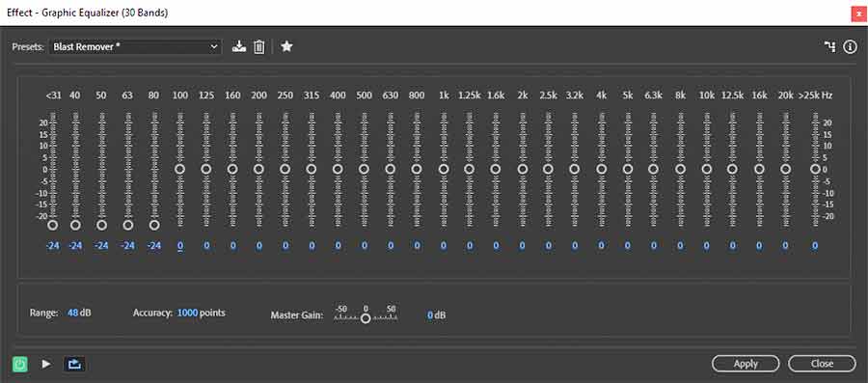Click the 3.2k band slider knob
The image size is (868, 383).
pos(575,169)
